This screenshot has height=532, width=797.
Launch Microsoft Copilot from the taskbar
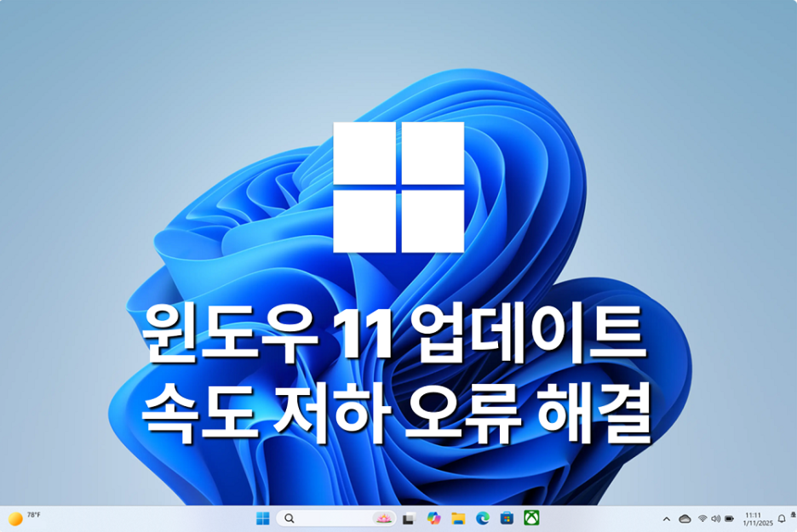(x=433, y=518)
